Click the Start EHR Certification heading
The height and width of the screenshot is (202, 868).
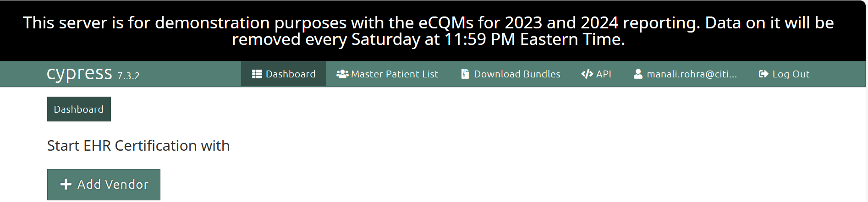(138, 146)
